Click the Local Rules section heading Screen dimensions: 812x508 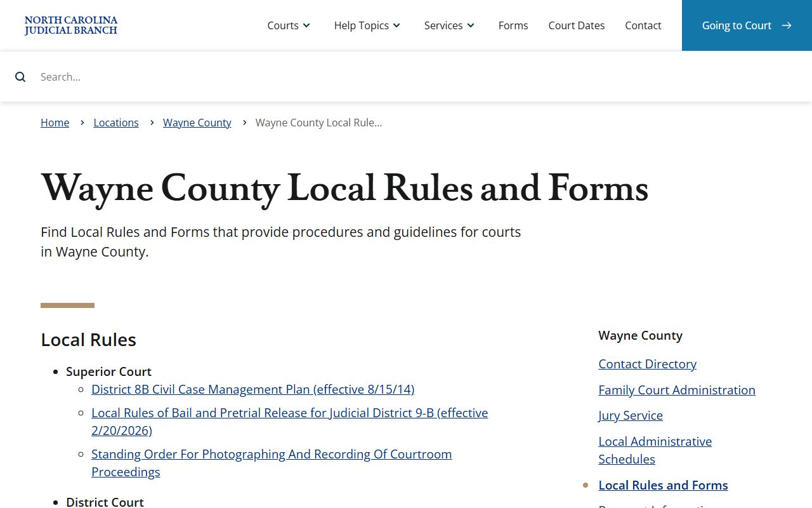[x=89, y=340]
